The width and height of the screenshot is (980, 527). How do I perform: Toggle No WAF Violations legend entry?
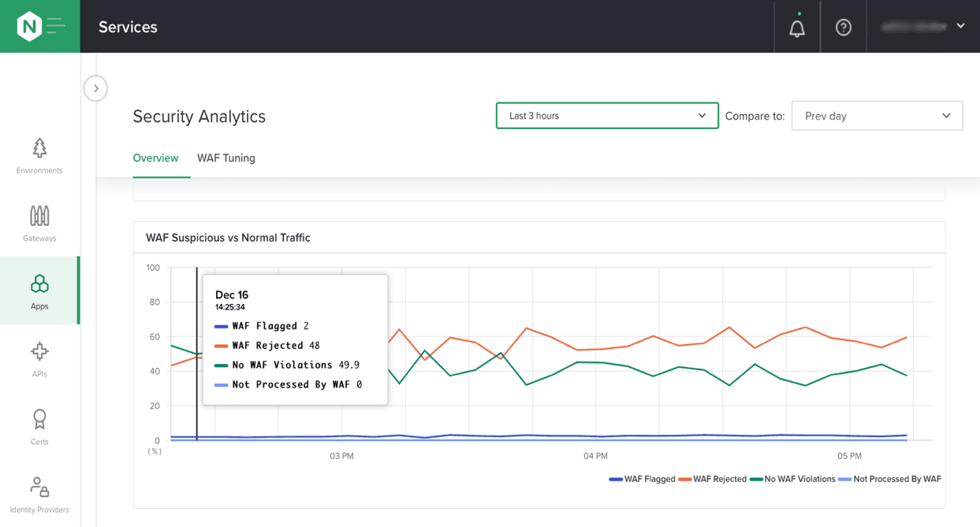pos(792,479)
